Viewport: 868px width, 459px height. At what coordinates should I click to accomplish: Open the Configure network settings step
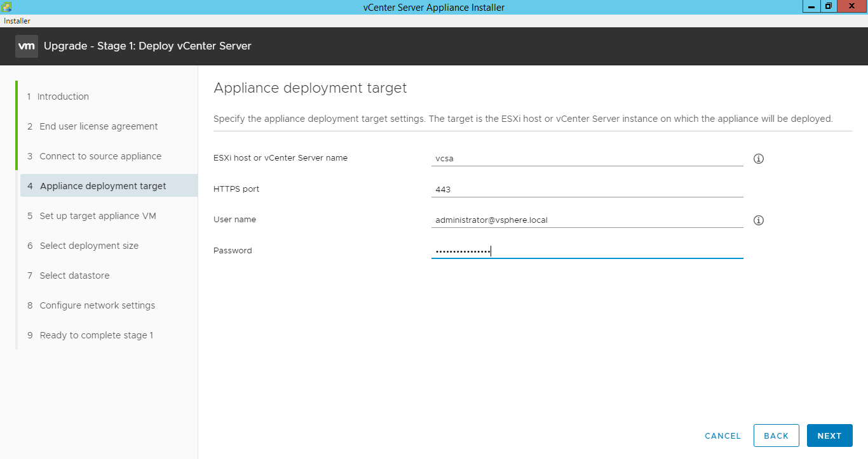97,305
